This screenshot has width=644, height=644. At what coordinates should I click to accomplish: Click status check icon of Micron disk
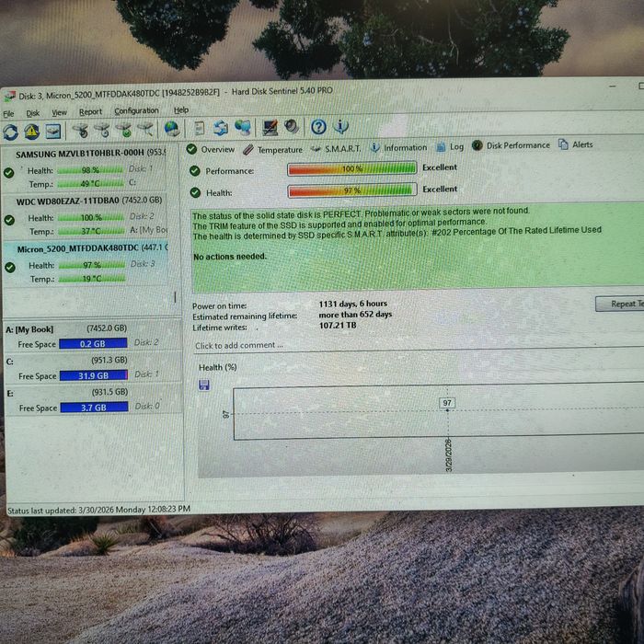(10, 268)
